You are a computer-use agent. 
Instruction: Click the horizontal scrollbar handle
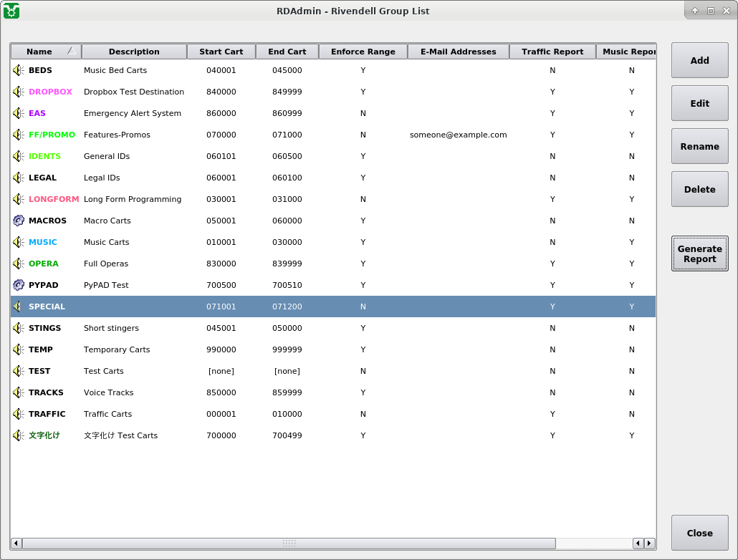(289, 544)
